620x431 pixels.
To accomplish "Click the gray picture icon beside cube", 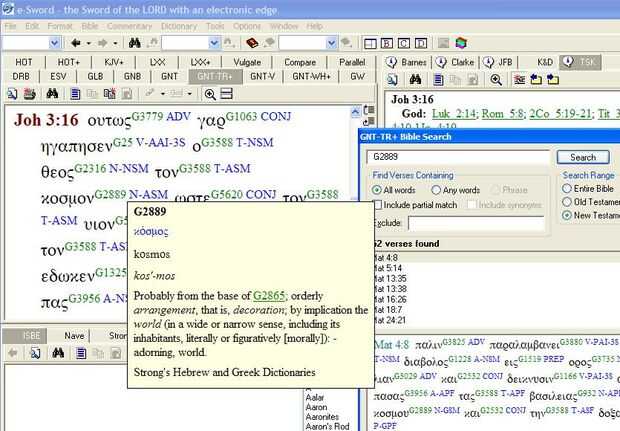I will (x=444, y=43).
